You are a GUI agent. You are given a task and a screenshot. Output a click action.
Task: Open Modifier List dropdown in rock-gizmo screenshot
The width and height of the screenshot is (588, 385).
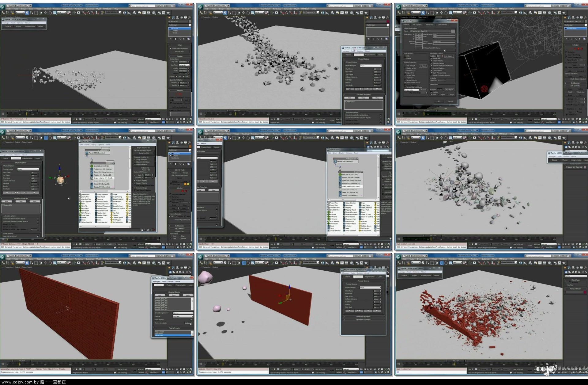tap(180, 150)
